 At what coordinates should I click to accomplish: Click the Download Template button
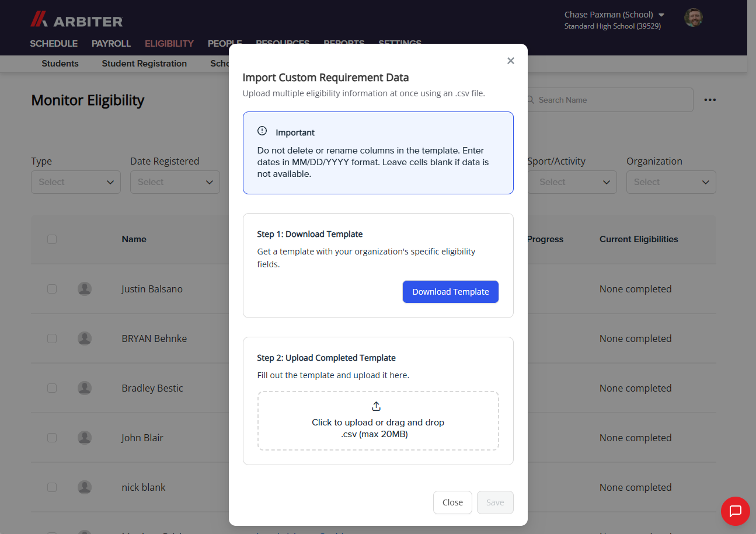click(x=451, y=292)
